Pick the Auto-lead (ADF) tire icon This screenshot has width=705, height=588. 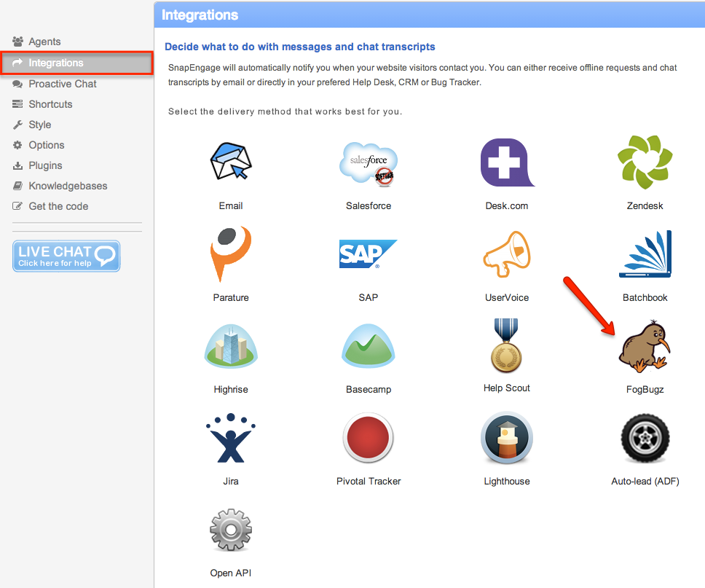[x=645, y=438]
